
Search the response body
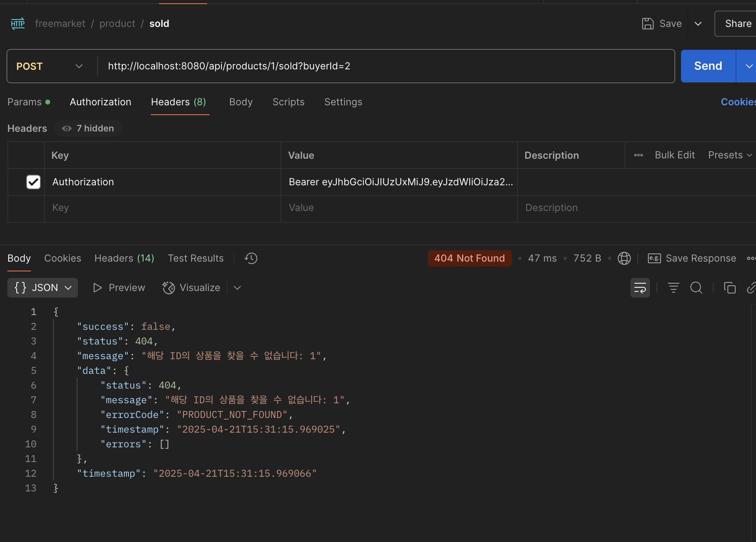(x=696, y=288)
